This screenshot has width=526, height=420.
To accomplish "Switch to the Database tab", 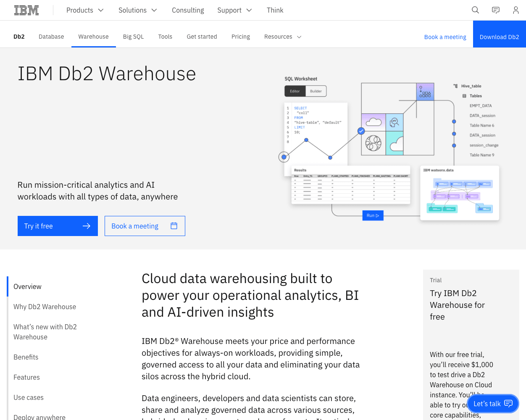I will click(51, 37).
